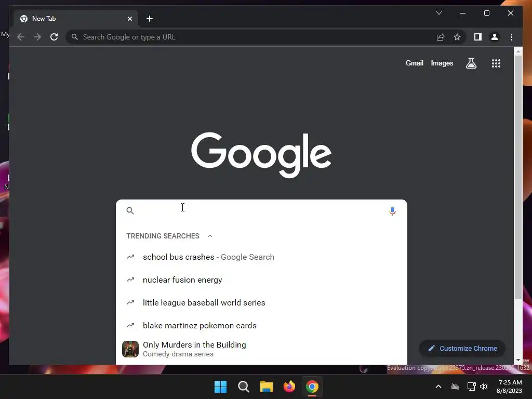Select suggestion school bus crashes
532x399 pixels.
[261, 257]
